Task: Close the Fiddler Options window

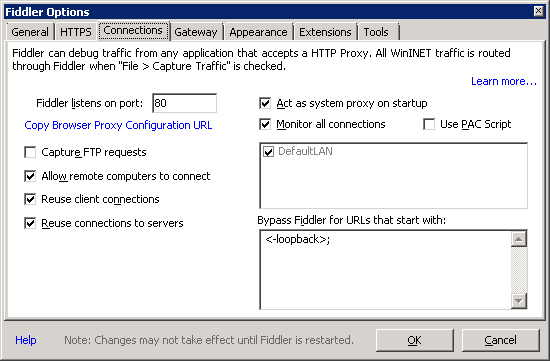Action: pos(538,11)
